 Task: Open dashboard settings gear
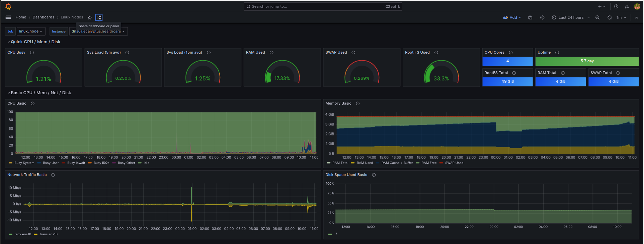pyautogui.click(x=542, y=17)
